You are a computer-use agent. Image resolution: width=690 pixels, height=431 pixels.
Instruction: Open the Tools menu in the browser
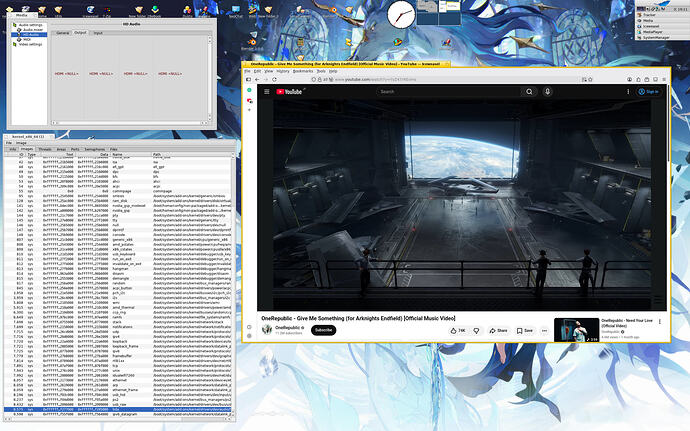click(321, 71)
